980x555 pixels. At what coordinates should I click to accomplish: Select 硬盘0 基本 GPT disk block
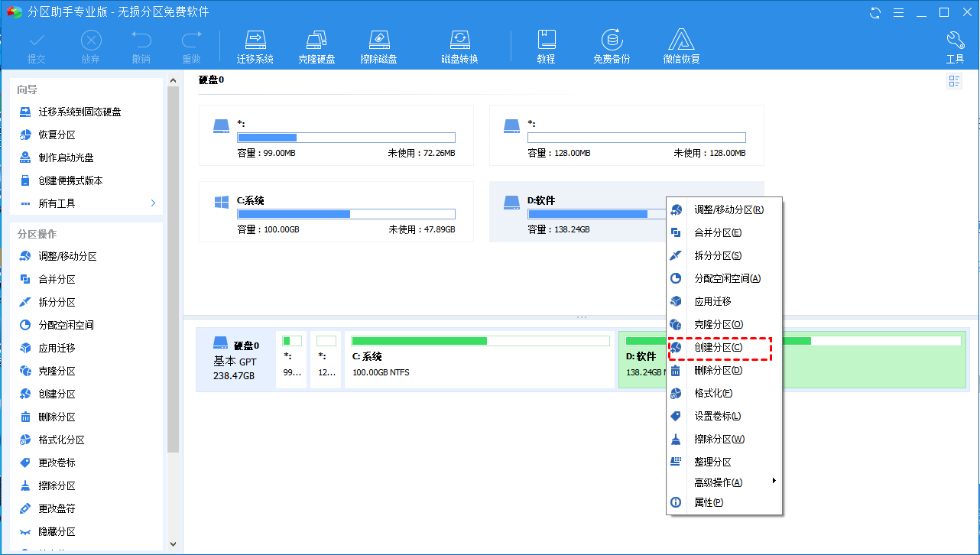point(235,359)
